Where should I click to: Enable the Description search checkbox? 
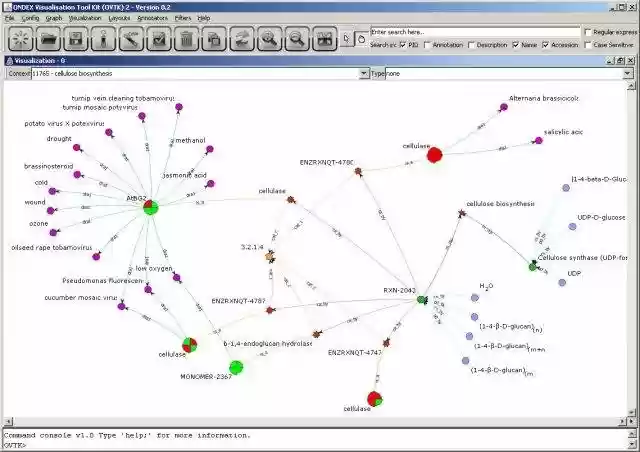[x=471, y=45]
